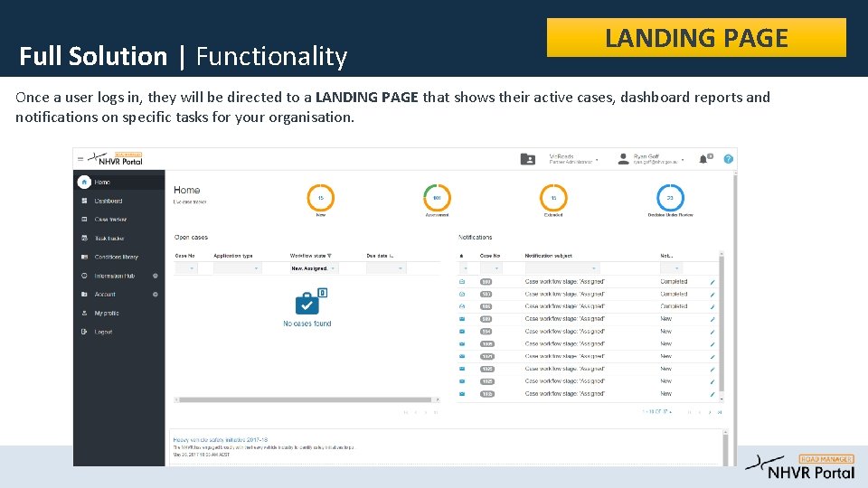Go to last notifications page with pager icon
The width and height of the screenshot is (868, 488).
tap(720, 412)
